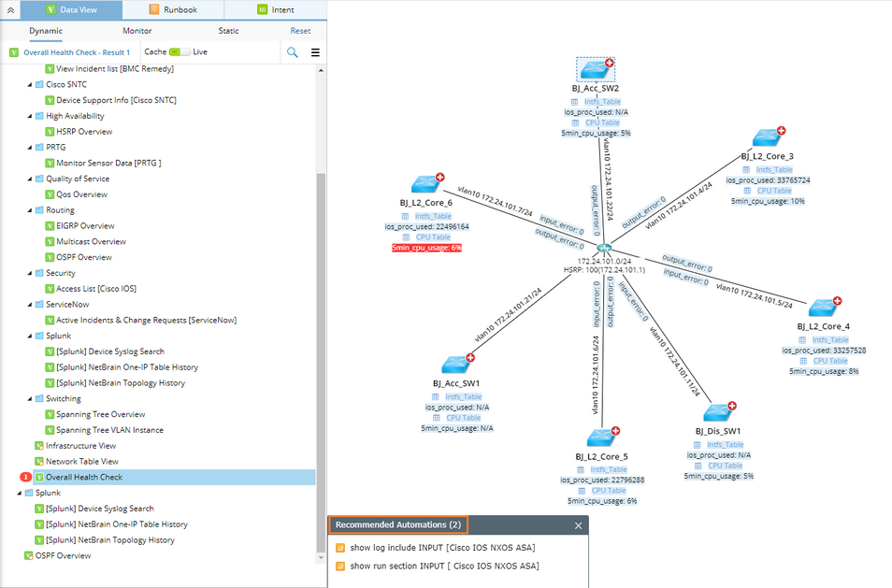
Task: Click the EIGRP Overview data view icon
Action: (x=50, y=226)
